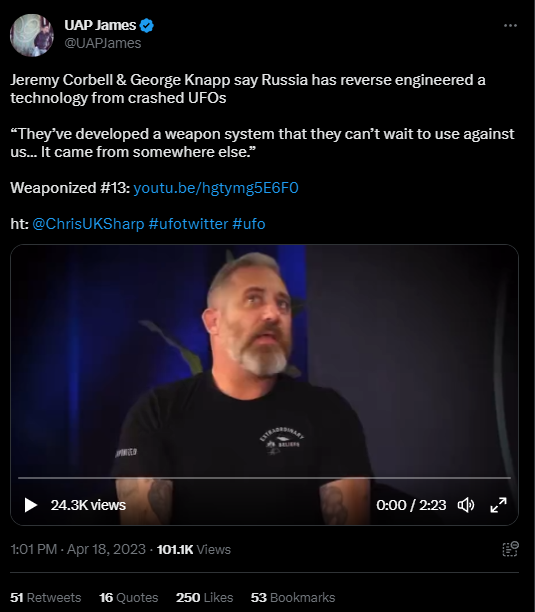The image size is (535, 612).
Task: Open the three-dot more options menu
Action: coord(510,26)
